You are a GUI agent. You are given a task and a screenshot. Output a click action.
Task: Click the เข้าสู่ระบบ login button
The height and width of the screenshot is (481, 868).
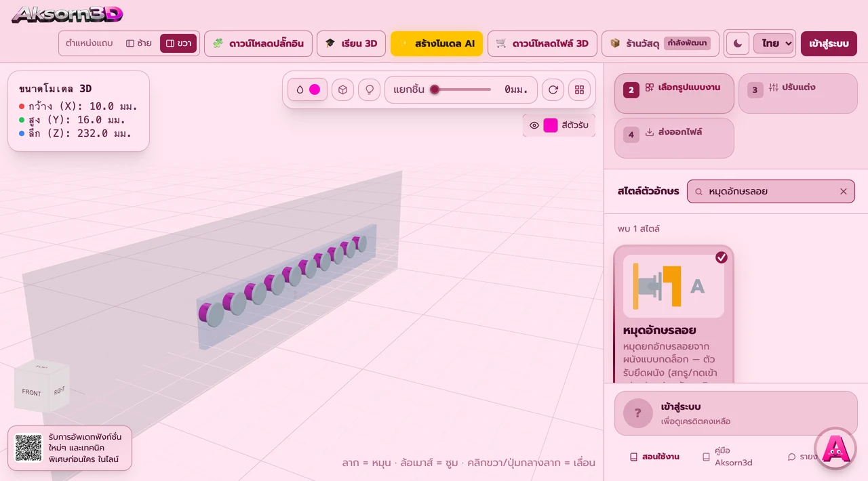pyautogui.click(x=829, y=43)
